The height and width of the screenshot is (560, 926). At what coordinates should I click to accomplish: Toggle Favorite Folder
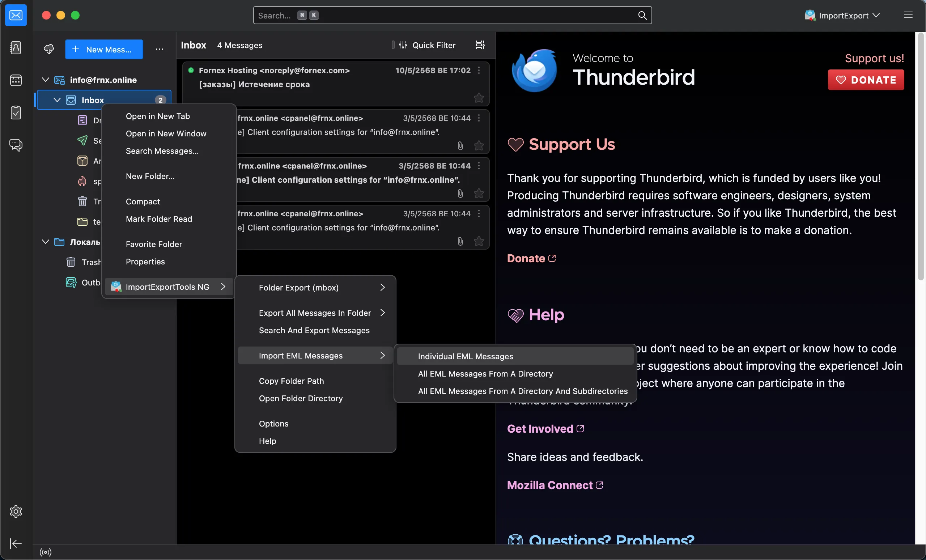[x=169, y=244]
